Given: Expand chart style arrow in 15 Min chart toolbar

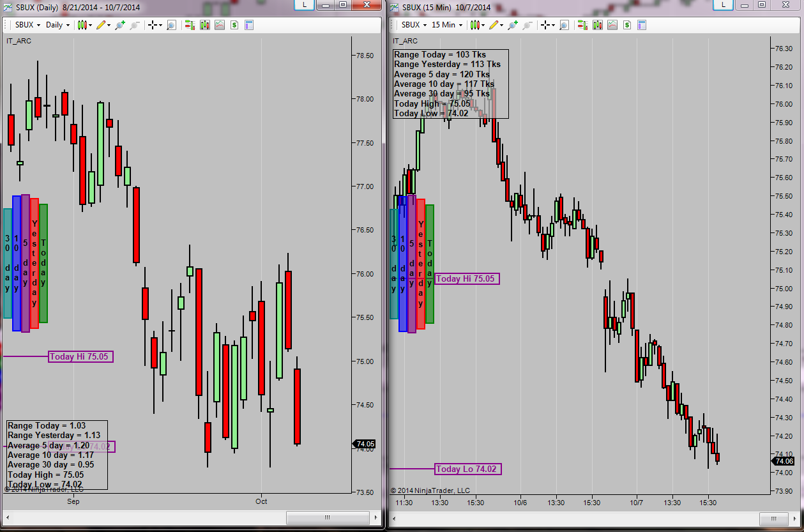Looking at the screenshot, I should point(483,26).
